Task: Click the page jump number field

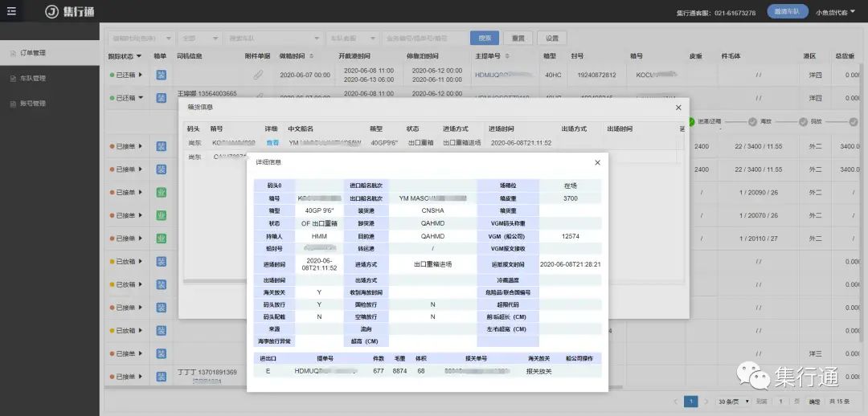Action: click(x=780, y=402)
